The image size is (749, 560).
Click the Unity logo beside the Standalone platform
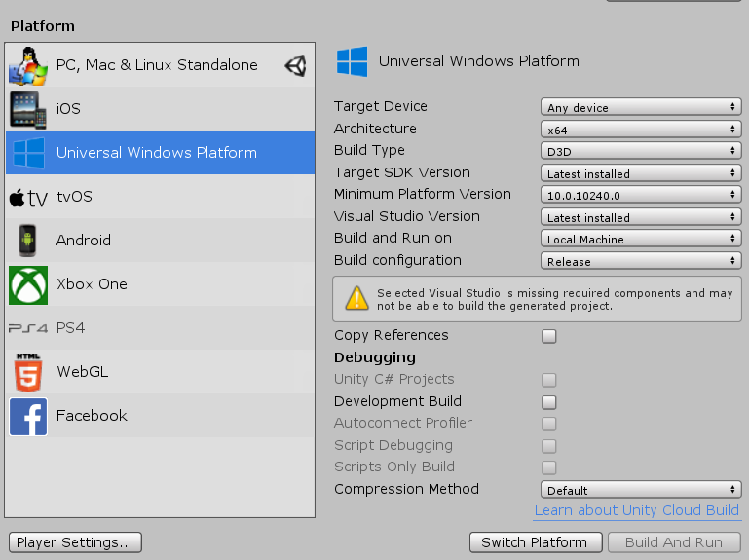pos(296,65)
